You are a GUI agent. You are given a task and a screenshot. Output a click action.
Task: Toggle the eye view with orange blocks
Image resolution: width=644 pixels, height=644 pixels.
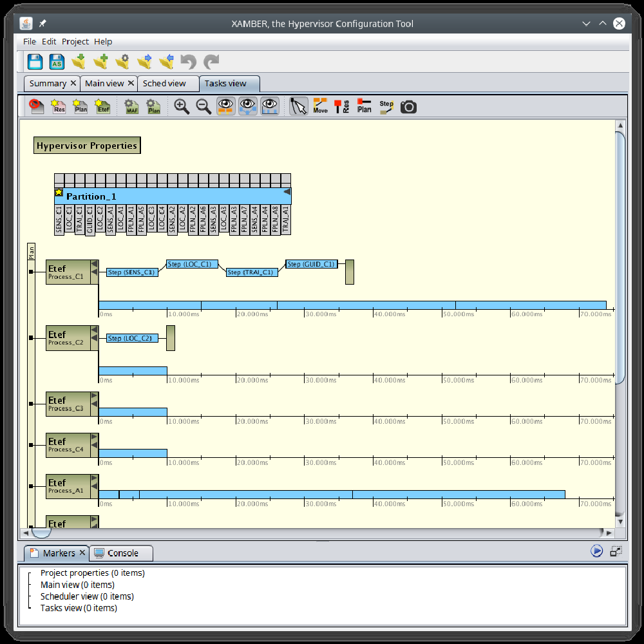click(226, 106)
